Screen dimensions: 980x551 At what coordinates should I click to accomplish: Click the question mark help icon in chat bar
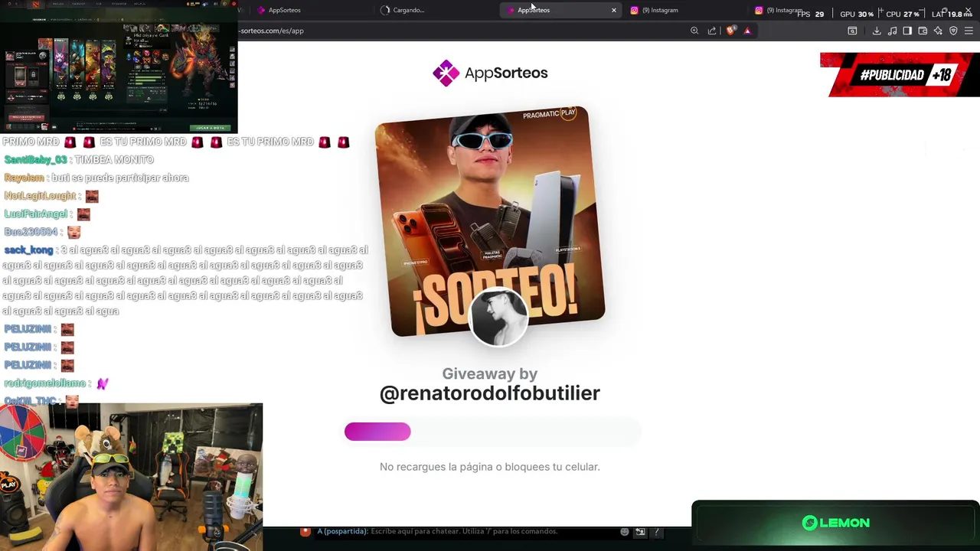[x=656, y=531]
